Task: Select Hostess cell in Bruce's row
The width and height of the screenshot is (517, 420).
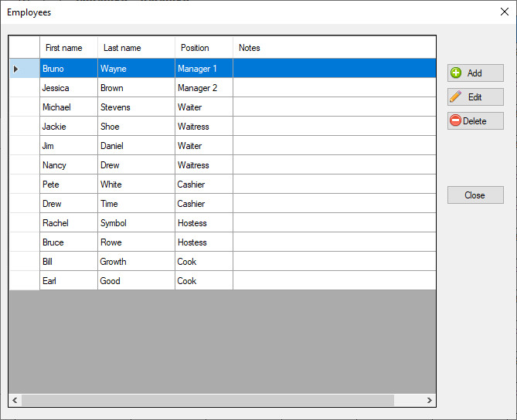Action: (x=204, y=242)
